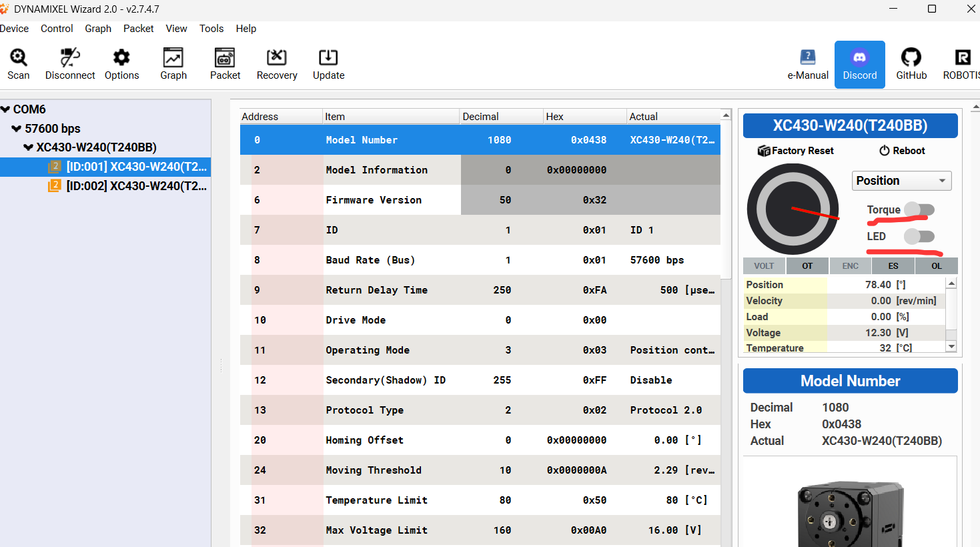
Task: Click the OL status indicator
Action: pyautogui.click(x=937, y=265)
